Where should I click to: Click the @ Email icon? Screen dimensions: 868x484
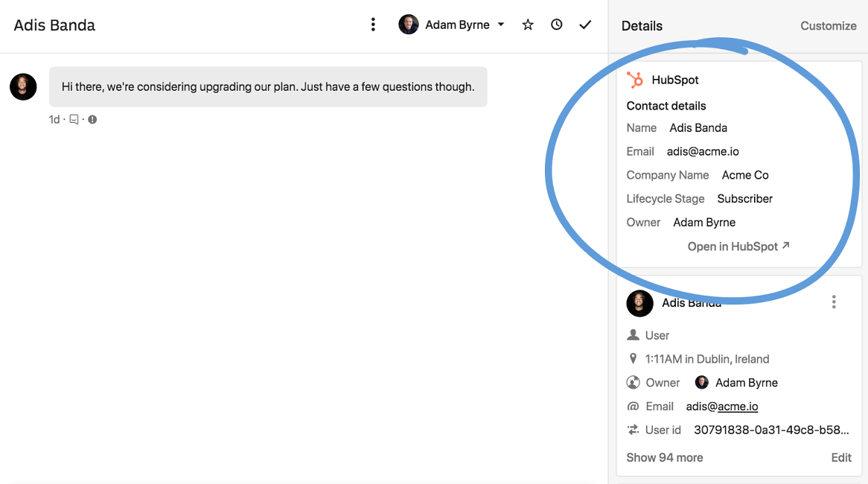tap(633, 407)
